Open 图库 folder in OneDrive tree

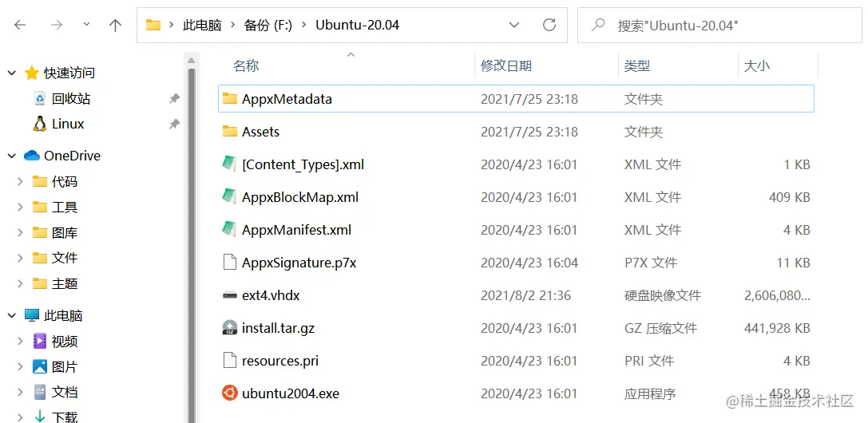click(x=64, y=233)
